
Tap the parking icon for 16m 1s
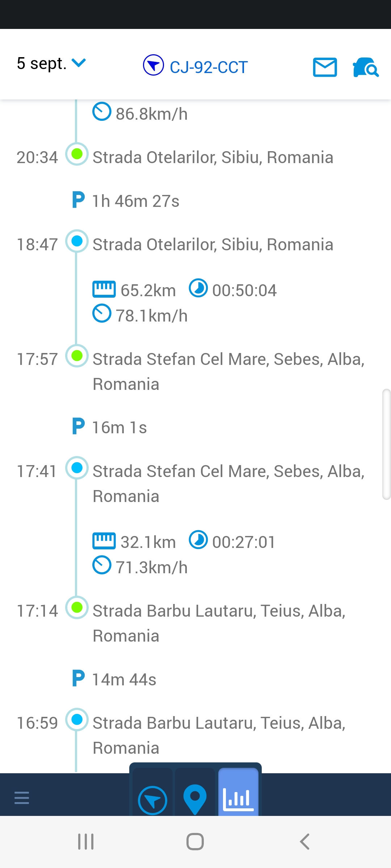tap(79, 426)
